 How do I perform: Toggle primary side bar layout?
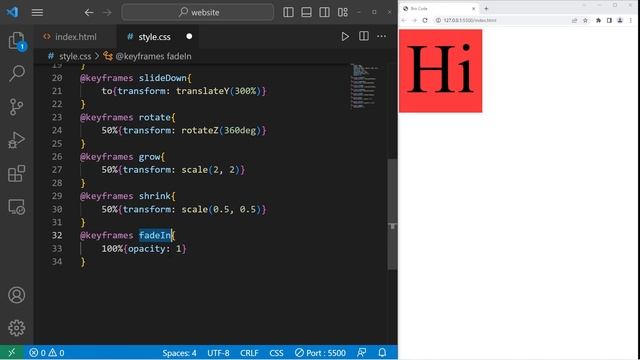click(288, 12)
